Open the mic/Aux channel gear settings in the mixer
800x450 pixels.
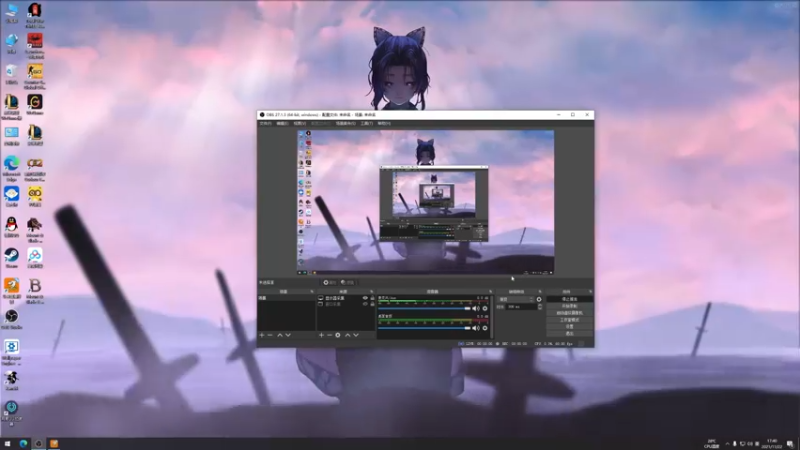[x=485, y=309]
